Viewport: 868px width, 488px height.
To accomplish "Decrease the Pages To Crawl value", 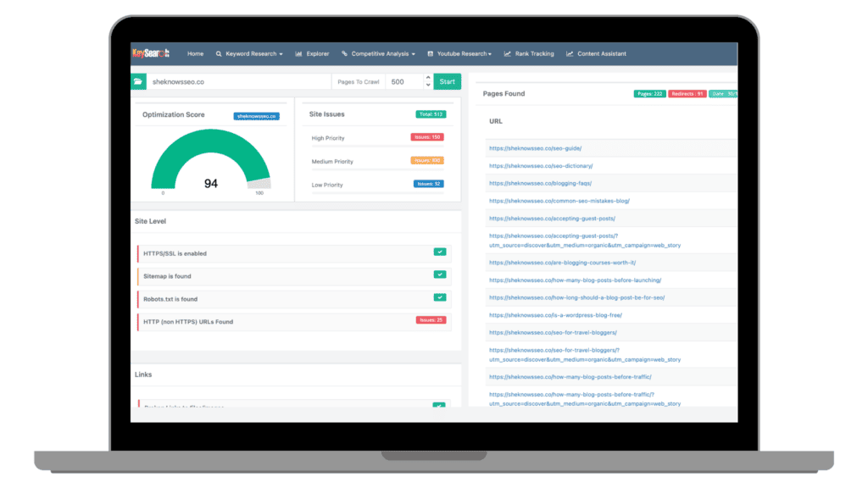I will point(428,86).
